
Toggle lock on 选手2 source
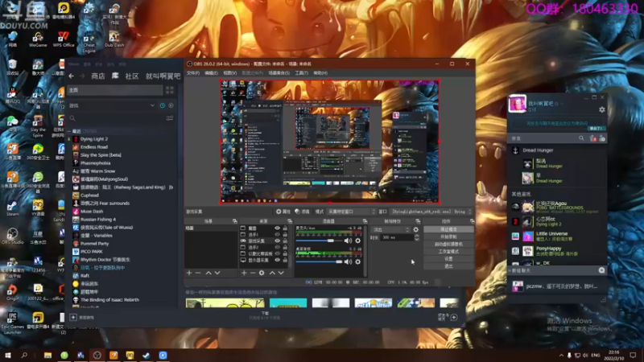pyautogui.click(x=285, y=247)
